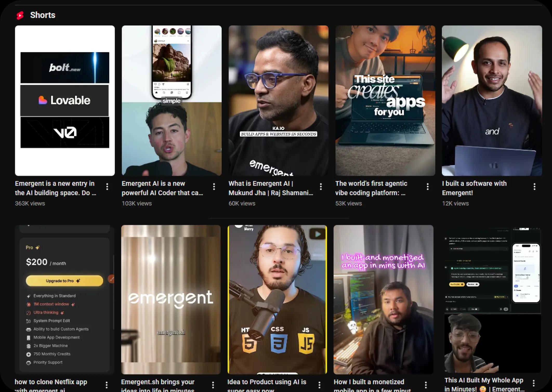The height and width of the screenshot is (392, 552).
Task: Play the 'simple' phone mockup short thumbnail
Action: (x=172, y=101)
